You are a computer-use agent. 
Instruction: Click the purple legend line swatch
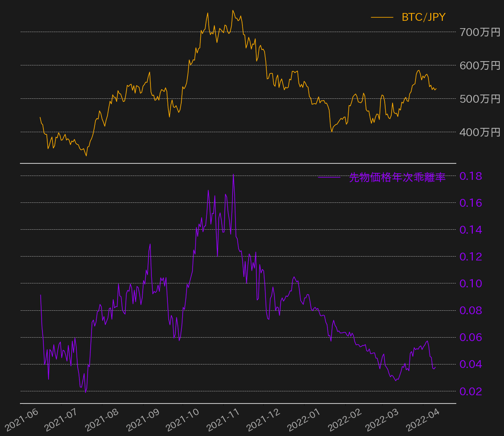(x=329, y=177)
